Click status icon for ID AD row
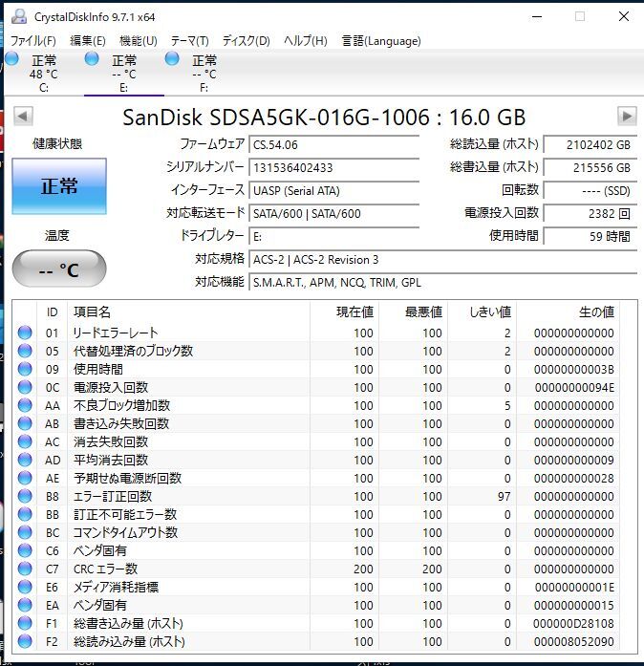The image size is (644, 666). (25, 460)
